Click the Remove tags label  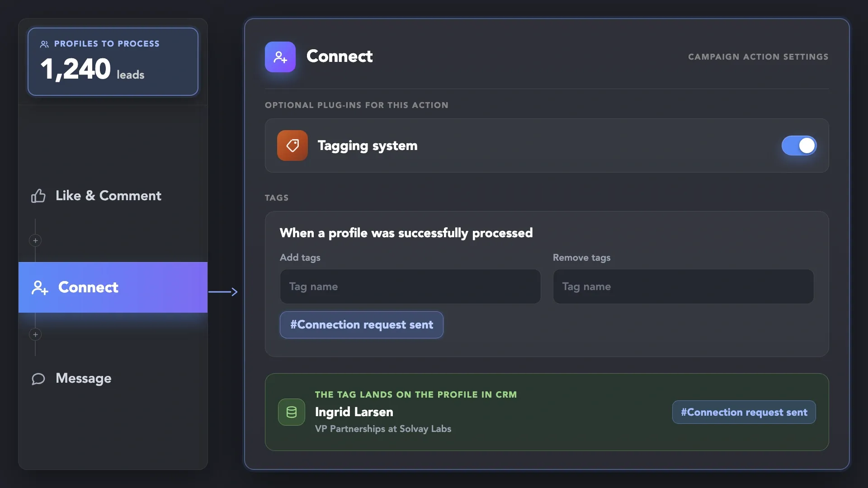point(581,258)
